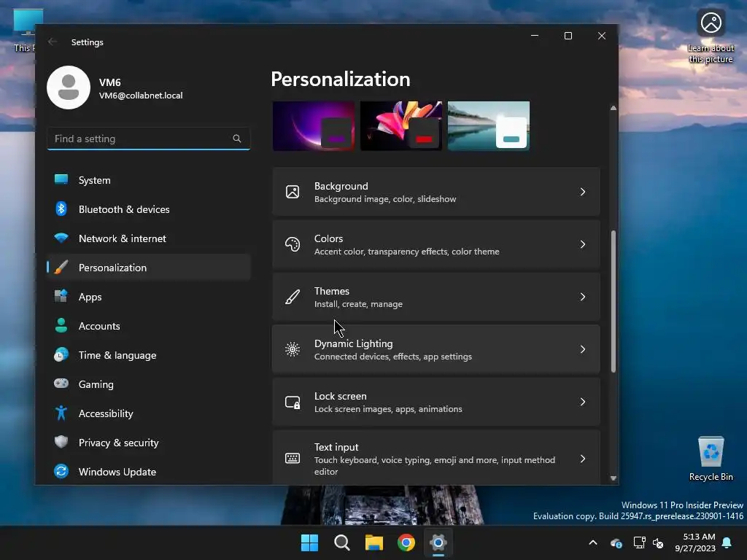Apply the light lake landscape theme thumbnail
The height and width of the screenshot is (560, 747).
[x=489, y=125]
